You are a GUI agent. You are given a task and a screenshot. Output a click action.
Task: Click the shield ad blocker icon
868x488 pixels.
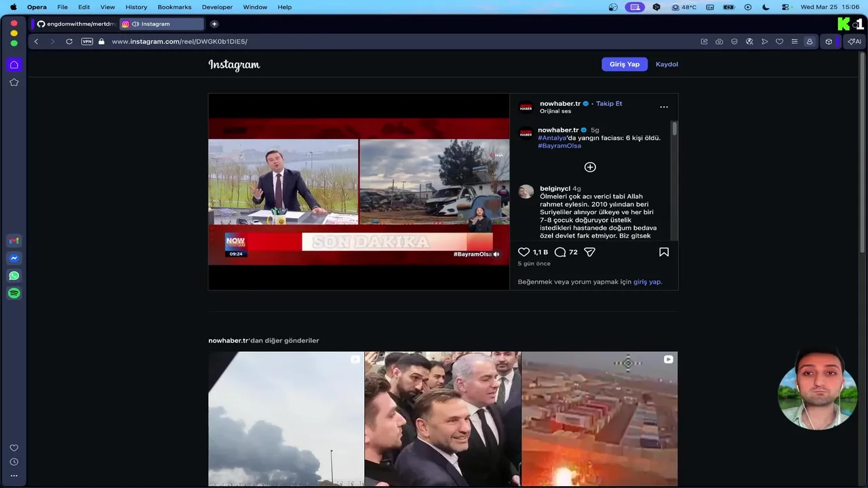pos(734,41)
